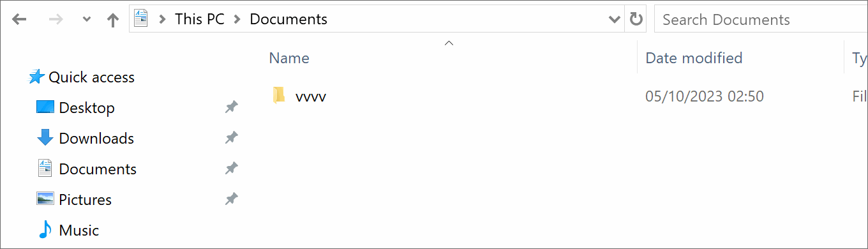Open the Music folder in the sidebar
This screenshot has width=868, height=249.
point(79,230)
